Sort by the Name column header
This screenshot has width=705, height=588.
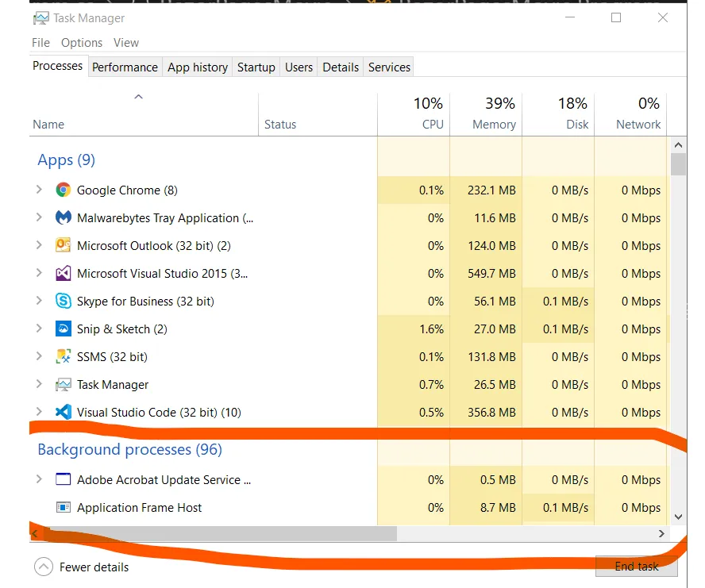pos(144,114)
